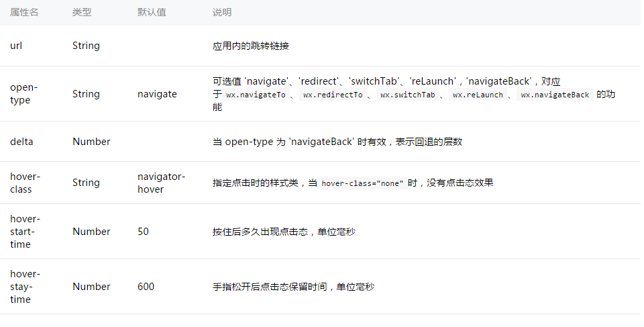Open the wx.navigateTo code link
This screenshot has height=327, width=644.
pyautogui.click(x=256, y=95)
